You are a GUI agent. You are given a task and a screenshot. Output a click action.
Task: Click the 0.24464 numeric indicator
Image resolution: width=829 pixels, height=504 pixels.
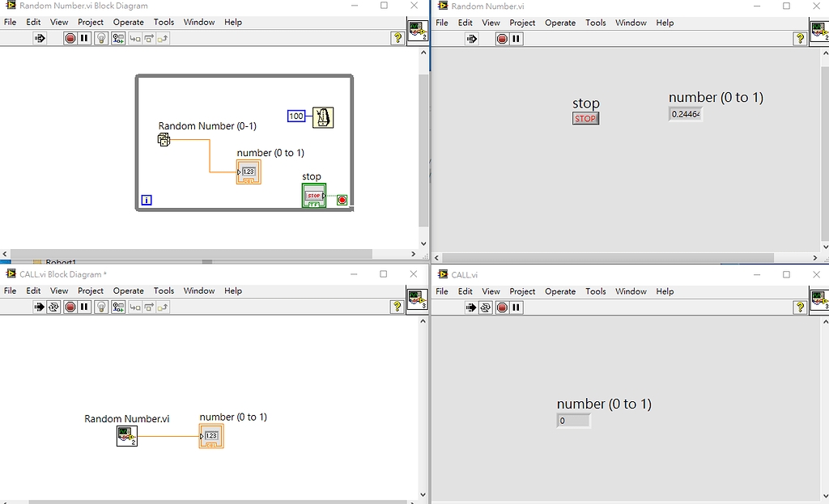[685, 114]
